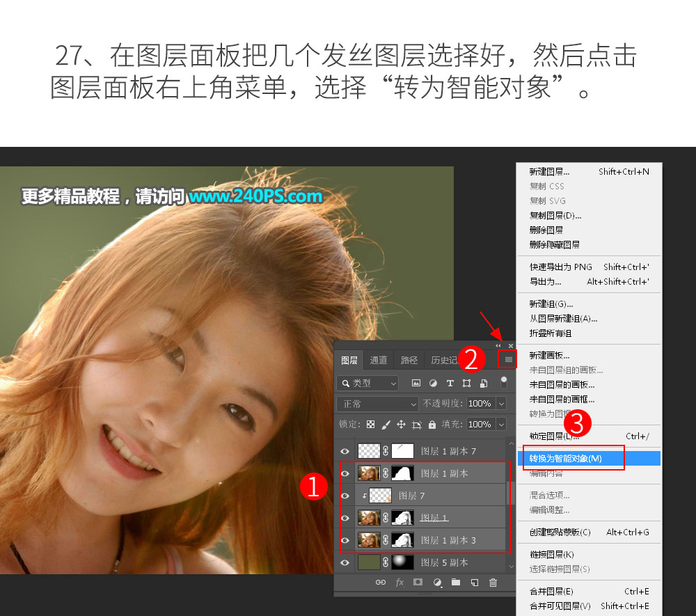Viewport: 696px width, 616px height.
Task: Open the 类型 filter type dropdown
Action: pos(367,383)
